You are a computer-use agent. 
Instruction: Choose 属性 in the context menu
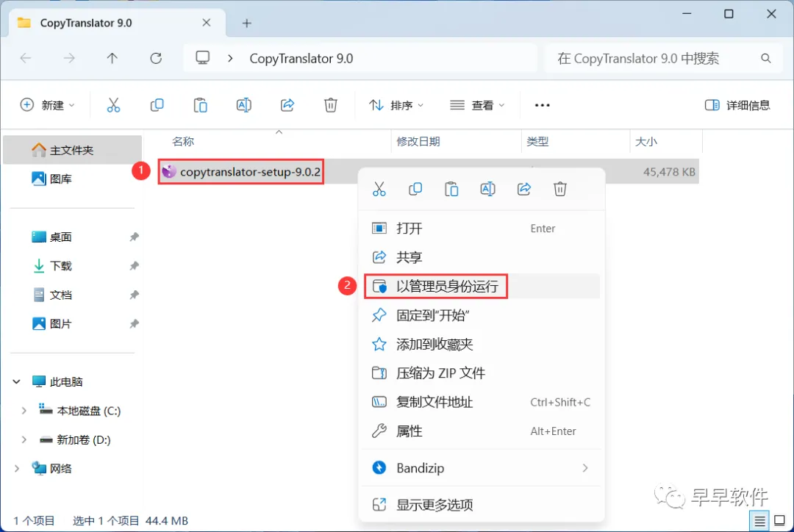482,431
